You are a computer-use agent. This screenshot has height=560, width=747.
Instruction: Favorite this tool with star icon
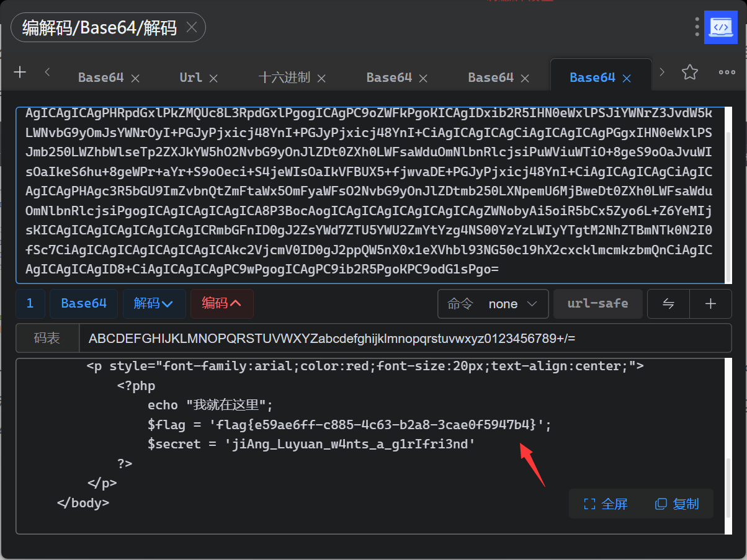pos(690,72)
